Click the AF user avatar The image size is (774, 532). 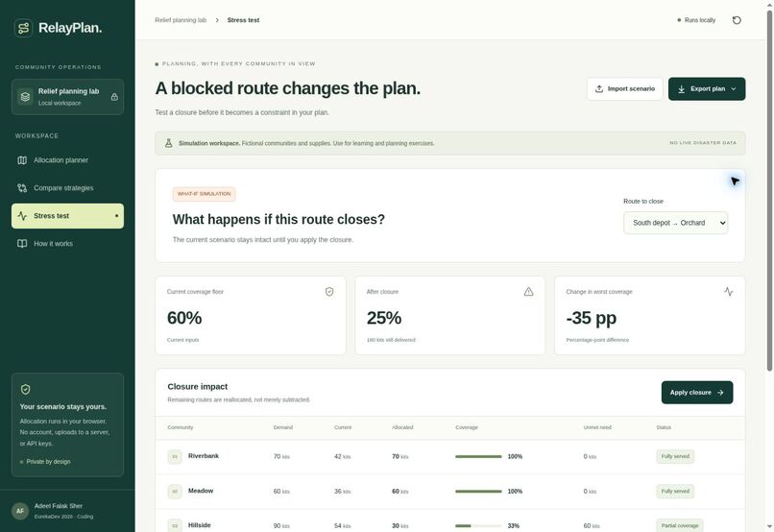(20, 511)
